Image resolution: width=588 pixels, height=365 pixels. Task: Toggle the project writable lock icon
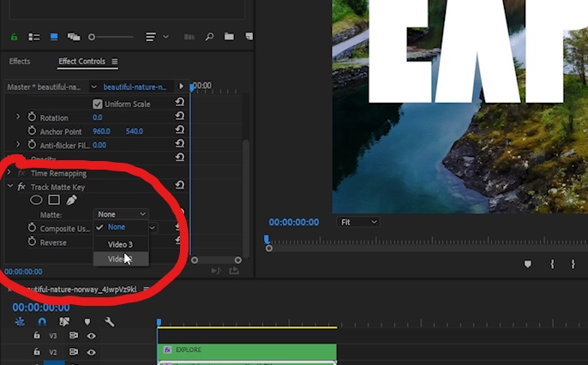click(x=14, y=37)
